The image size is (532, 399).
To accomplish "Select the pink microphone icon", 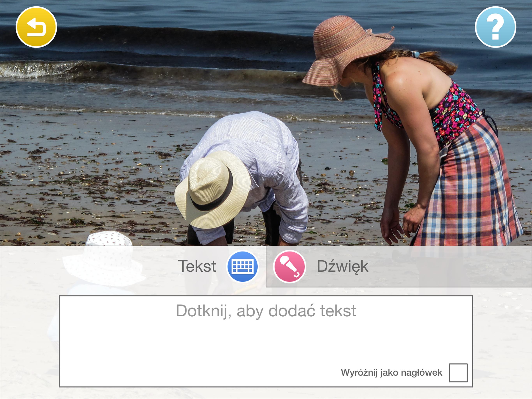I will pyautogui.click(x=290, y=267).
